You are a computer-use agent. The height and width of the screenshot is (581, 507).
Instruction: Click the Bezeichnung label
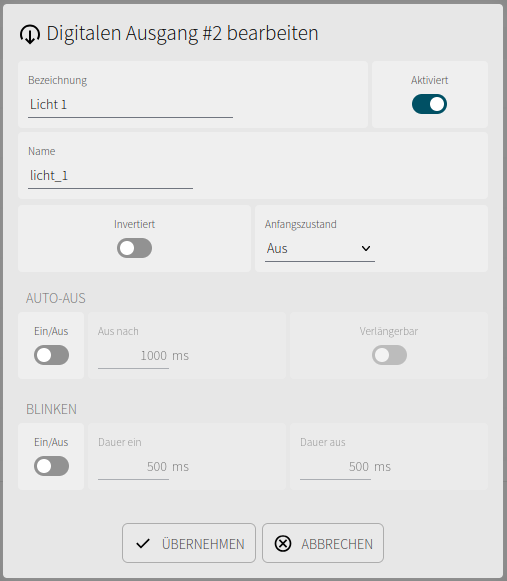[x=57, y=80]
